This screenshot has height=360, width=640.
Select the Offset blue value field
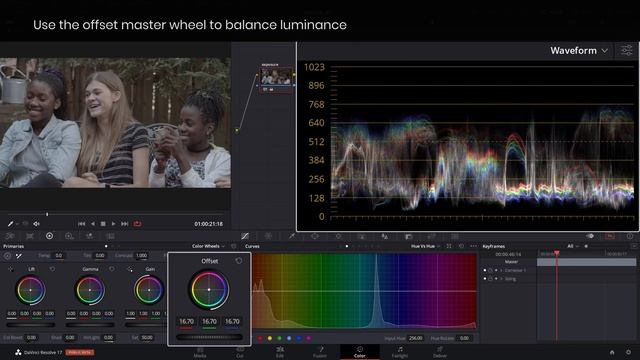232,322
